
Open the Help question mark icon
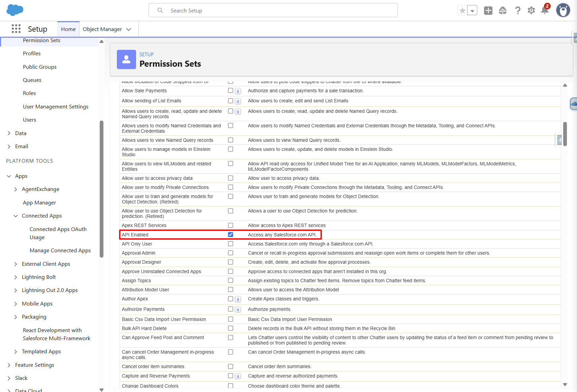518,10
